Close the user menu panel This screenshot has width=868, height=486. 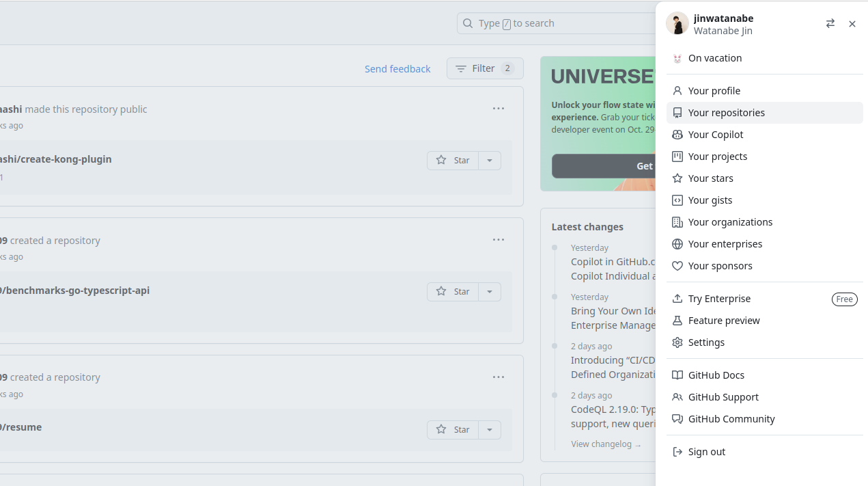(x=852, y=24)
